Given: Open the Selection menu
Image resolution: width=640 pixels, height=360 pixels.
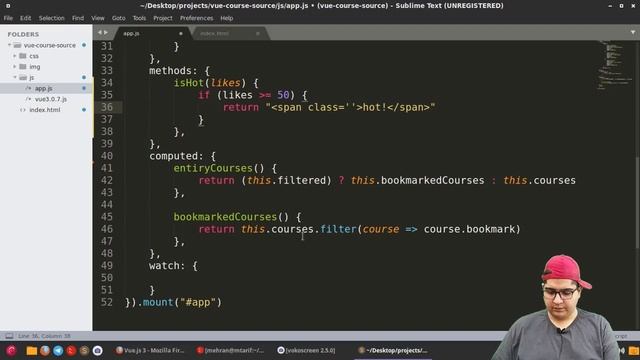Looking at the screenshot, I should 51,18.
